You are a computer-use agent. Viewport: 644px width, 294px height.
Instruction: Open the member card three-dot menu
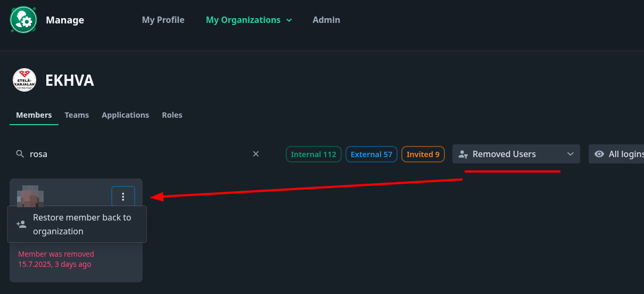(x=123, y=197)
